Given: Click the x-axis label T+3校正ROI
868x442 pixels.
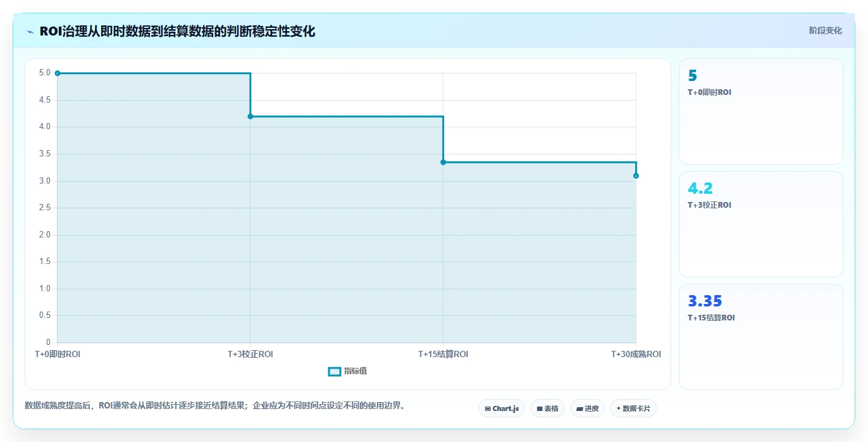Looking at the screenshot, I should coord(251,355).
